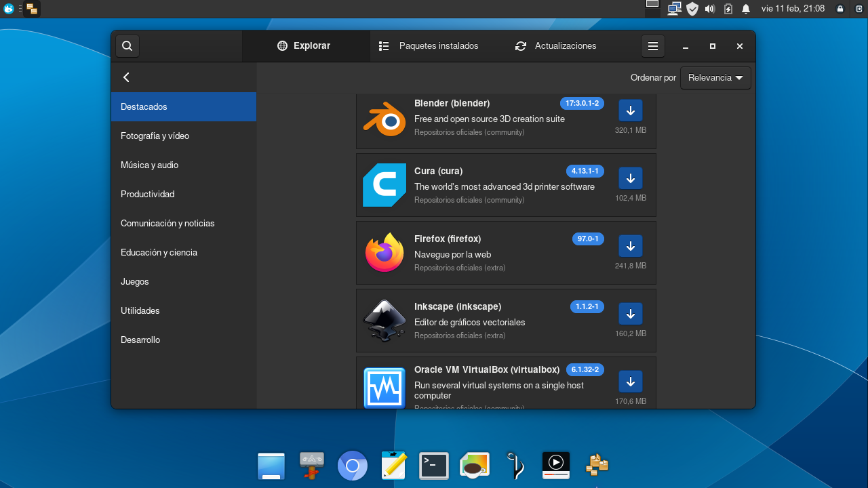Screen dimensions: 868x488
Task: Select the Desarrollo category
Action: [184, 340]
